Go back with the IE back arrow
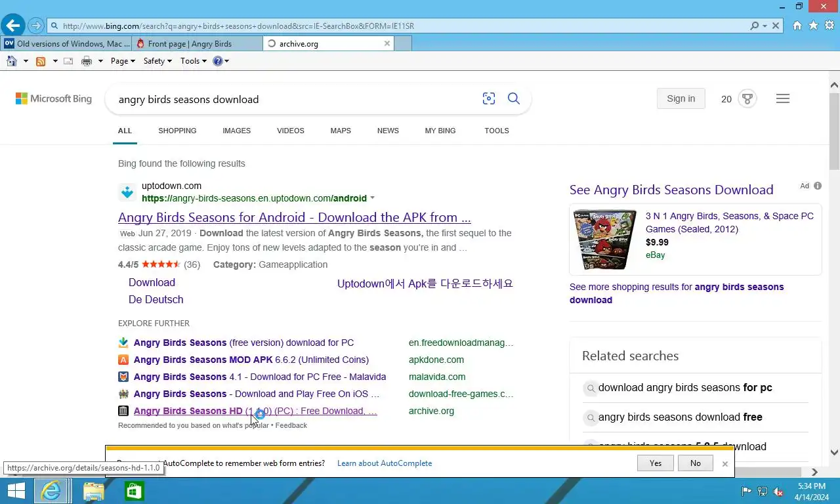 pyautogui.click(x=12, y=26)
